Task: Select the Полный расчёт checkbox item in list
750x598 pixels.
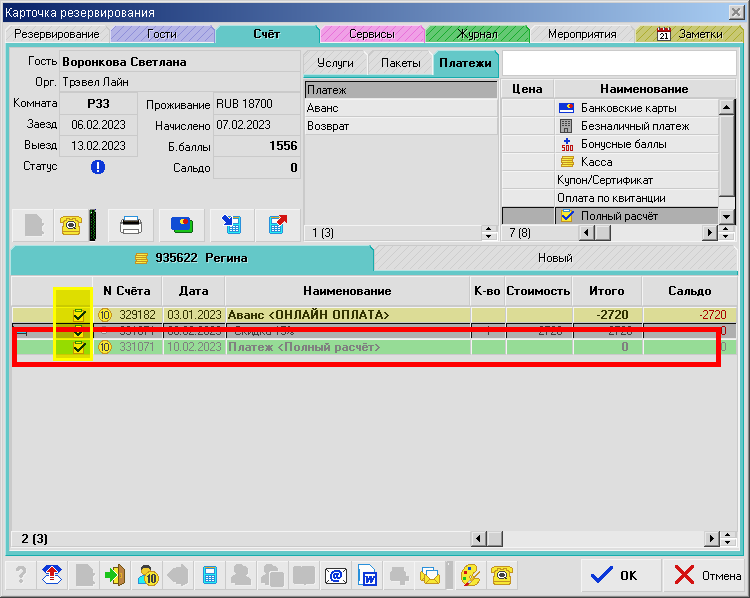Action: tap(566, 215)
